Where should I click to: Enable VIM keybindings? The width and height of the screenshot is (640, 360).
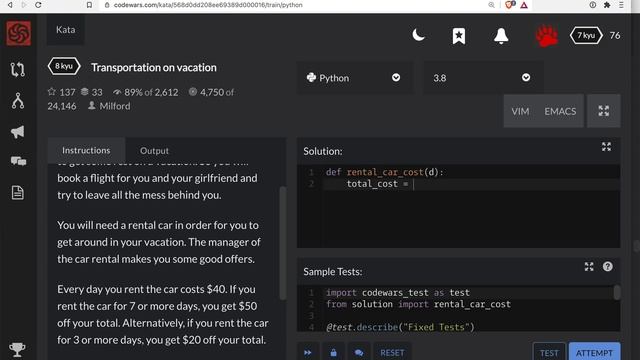[520, 111]
